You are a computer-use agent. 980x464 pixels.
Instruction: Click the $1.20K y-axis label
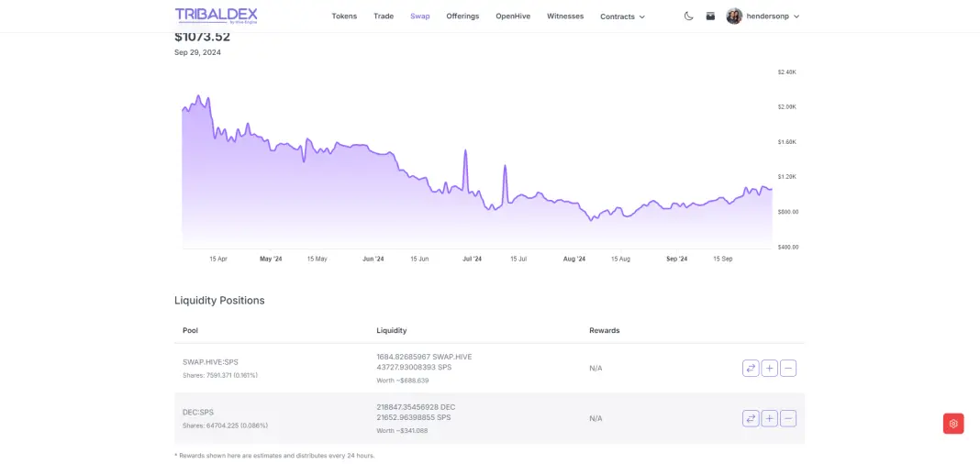click(787, 177)
